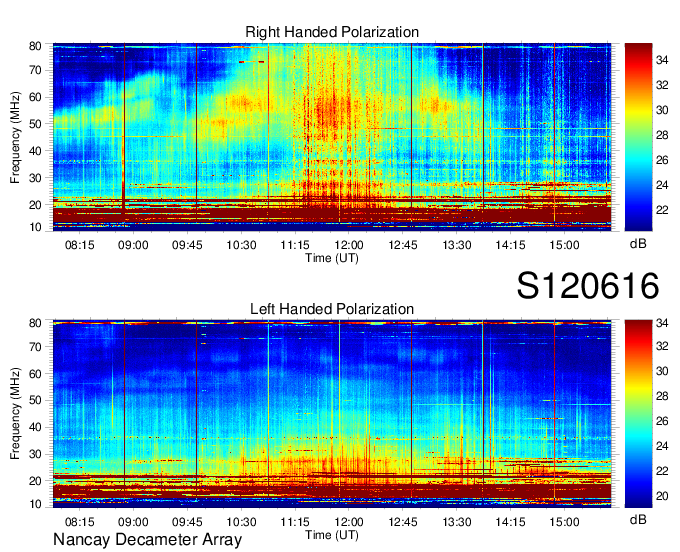
Task: Click the 50 MHz tick on the Right Handed plot
Action: (35, 124)
